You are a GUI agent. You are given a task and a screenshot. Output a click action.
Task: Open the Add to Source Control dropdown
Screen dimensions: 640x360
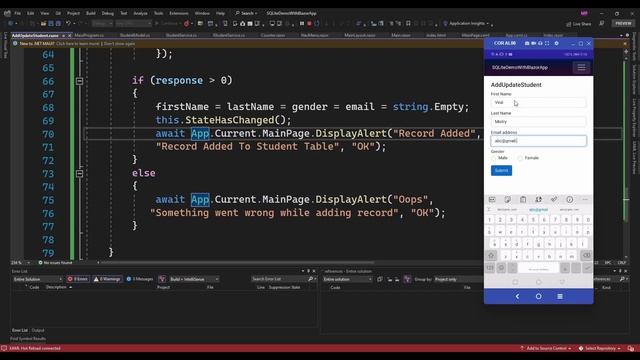tap(546, 348)
